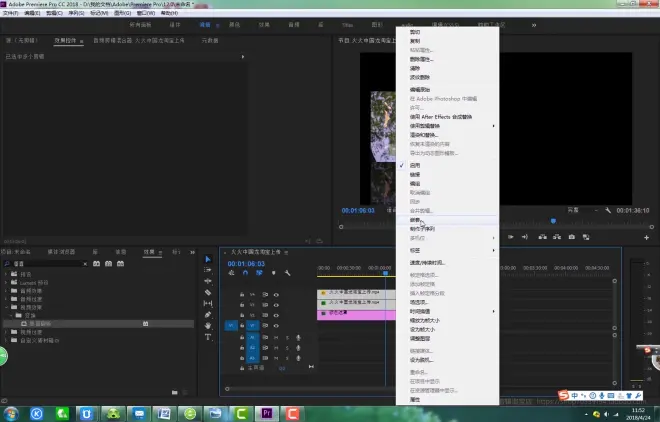Clear the Effects search box with X
The image size is (660, 422).
click(x=85, y=264)
